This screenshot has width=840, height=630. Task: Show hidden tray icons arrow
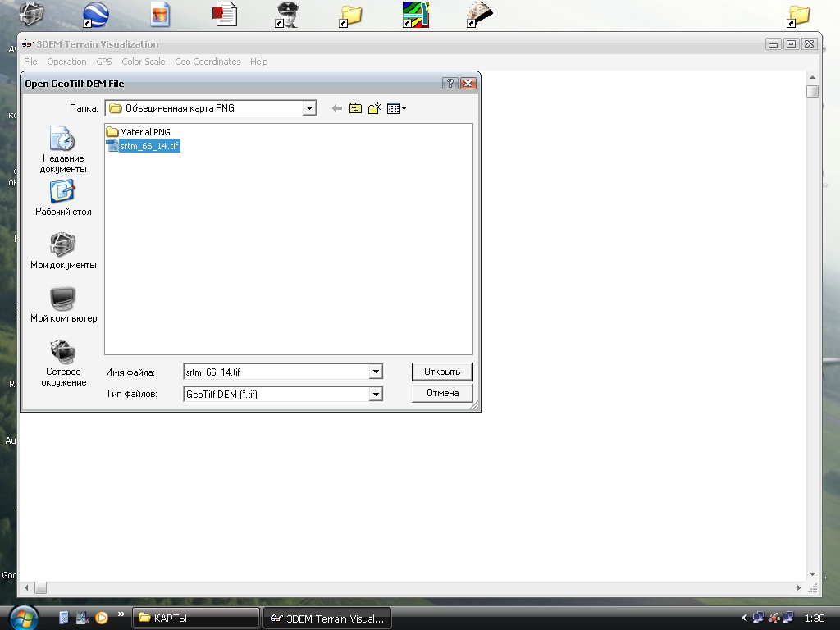(744, 619)
